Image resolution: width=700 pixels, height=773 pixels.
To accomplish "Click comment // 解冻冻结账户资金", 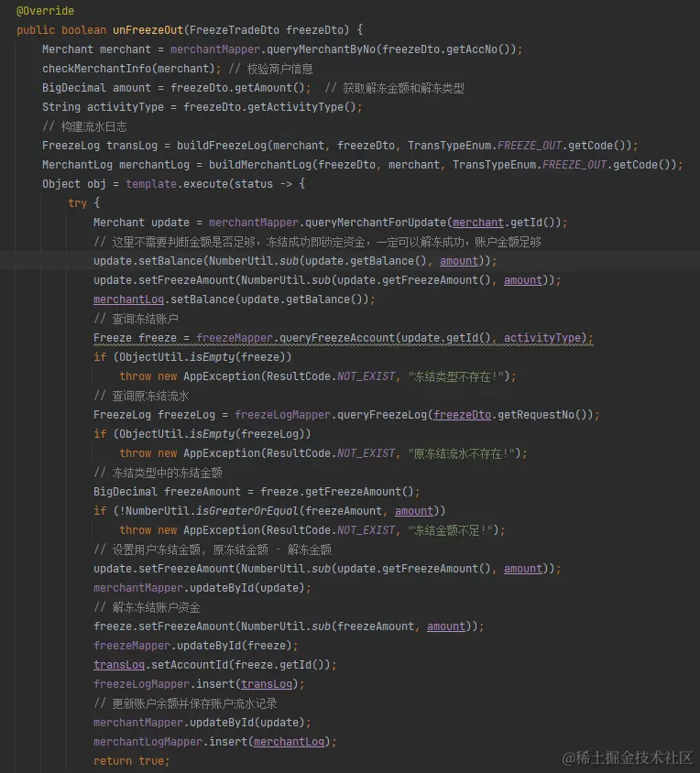I will pyautogui.click(x=147, y=607).
